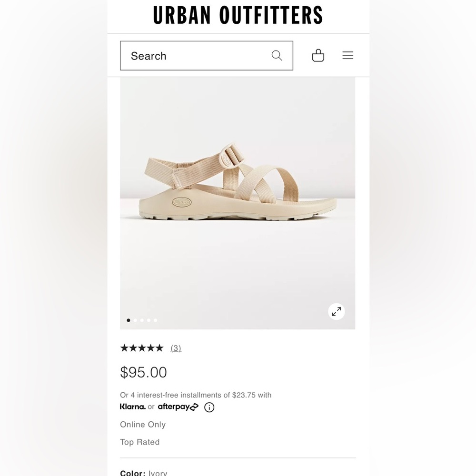Screen dimensions: 476x476
Task: Select the second carousel dot
Action: (x=135, y=320)
